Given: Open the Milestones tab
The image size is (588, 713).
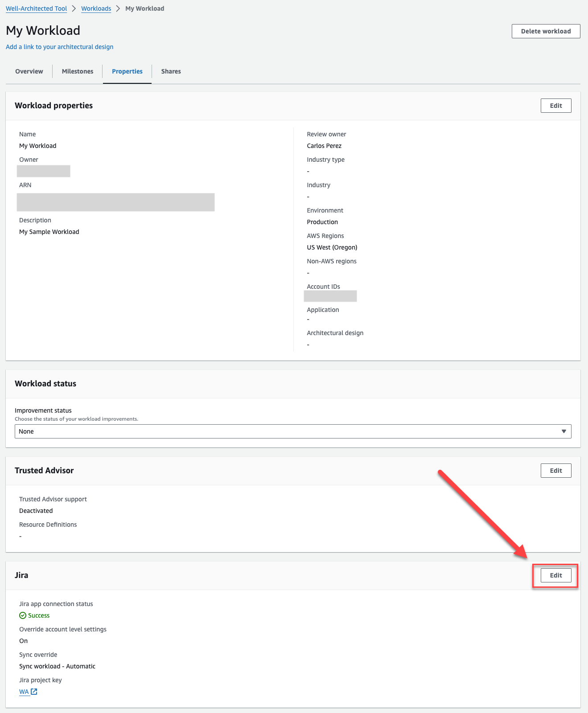Looking at the screenshot, I should pyautogui.click(x=78, y=71).
